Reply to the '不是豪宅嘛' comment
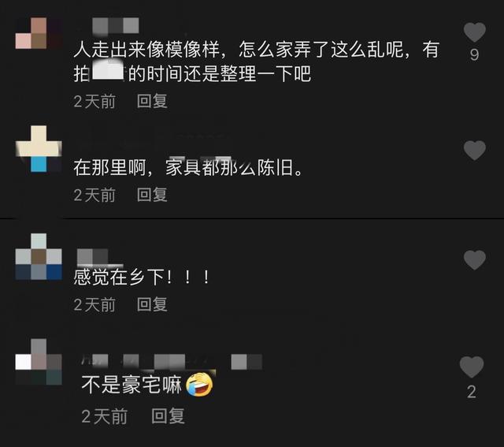 tap(168, 416)
